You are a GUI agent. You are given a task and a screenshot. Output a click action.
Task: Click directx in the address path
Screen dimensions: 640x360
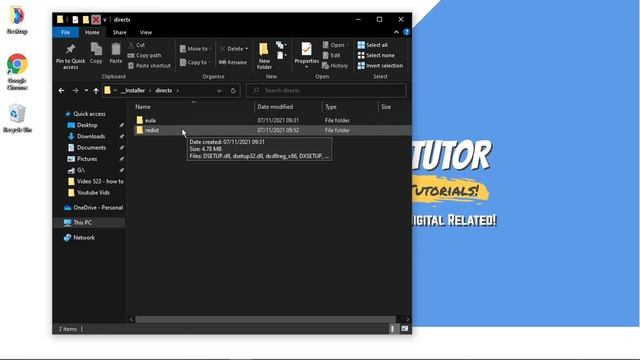tap(164, 91)
